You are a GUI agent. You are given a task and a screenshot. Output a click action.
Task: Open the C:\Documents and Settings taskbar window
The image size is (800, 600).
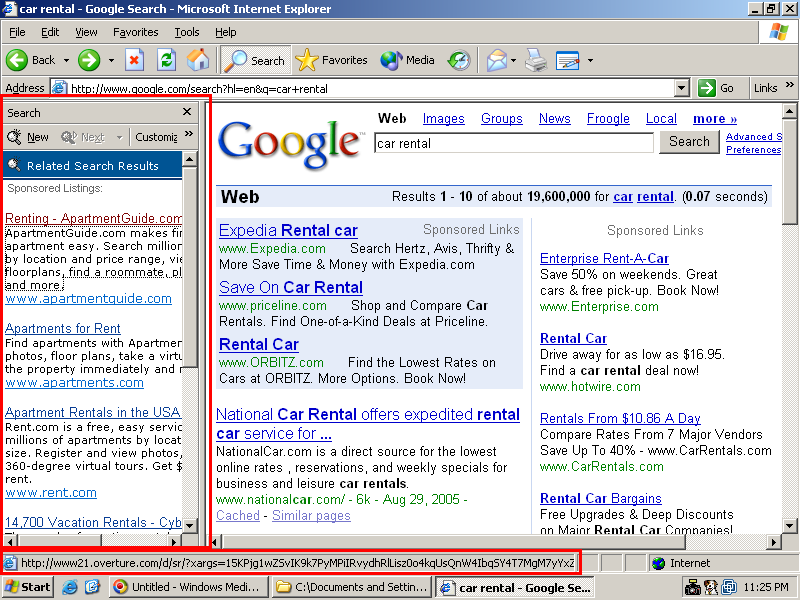(353, 587)
